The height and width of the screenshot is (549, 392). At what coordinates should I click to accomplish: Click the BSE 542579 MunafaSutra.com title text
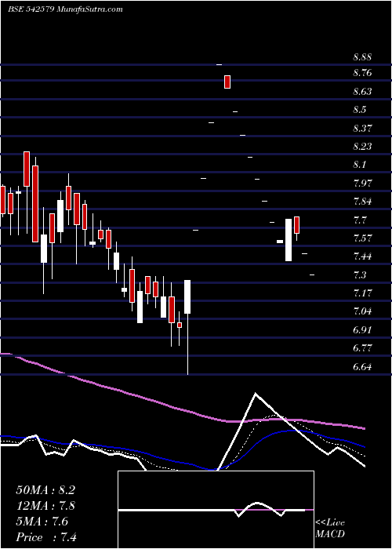(x=65, y=9)
